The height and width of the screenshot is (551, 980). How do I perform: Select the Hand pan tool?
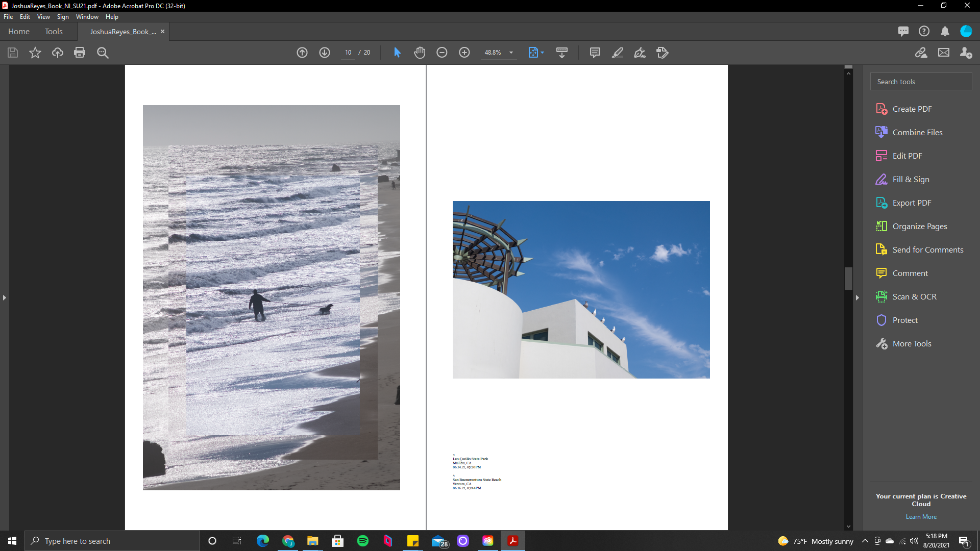coord(420,53)
